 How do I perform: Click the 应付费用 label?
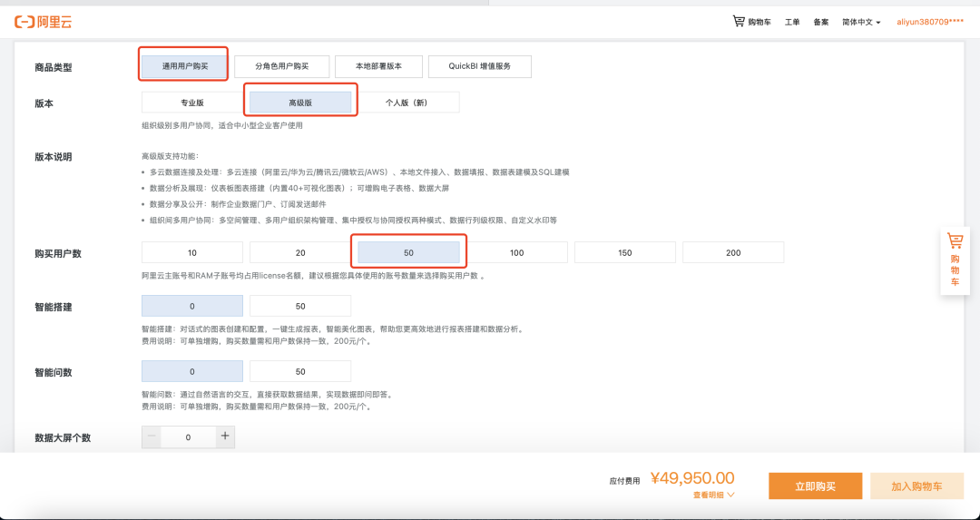click(x=624, y=481)
